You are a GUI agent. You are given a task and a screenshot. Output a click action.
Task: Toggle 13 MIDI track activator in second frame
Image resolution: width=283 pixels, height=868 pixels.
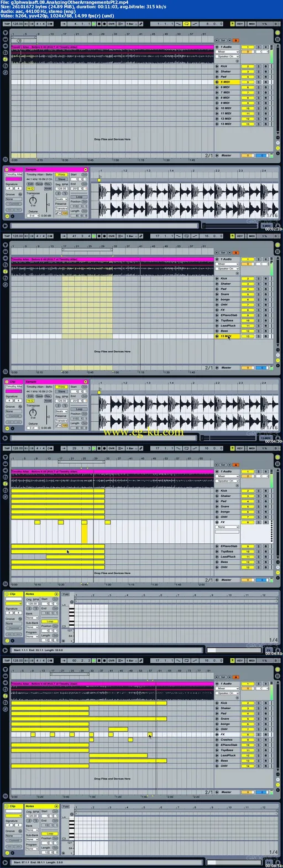(248, 336)
